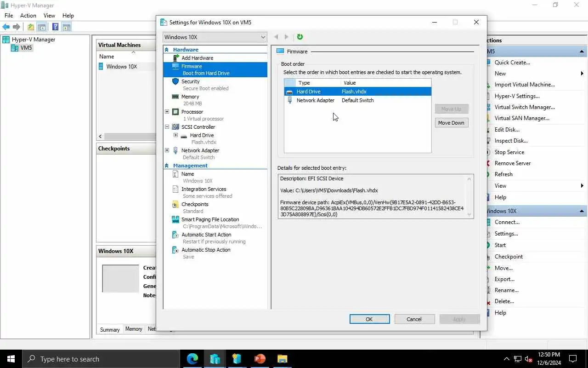This screenshot has height=368, width=588.
Task: Click Quick Create in Actions pane
Action: [512, 63]
